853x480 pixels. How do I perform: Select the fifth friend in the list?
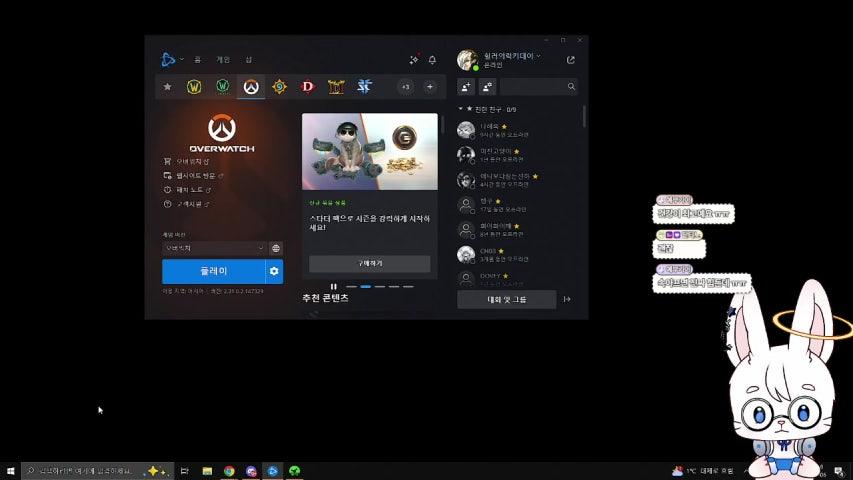(x=518, y=230)
